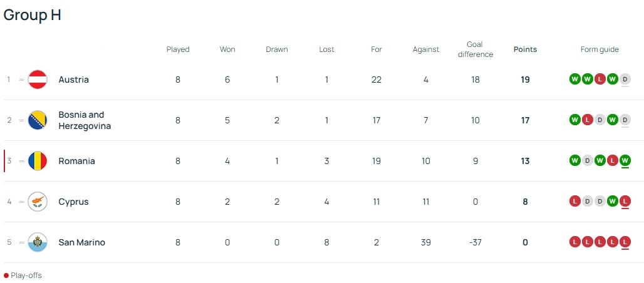Click the San Marino flag icon
The image size is (644, 283).
click(x=38, y=242)
